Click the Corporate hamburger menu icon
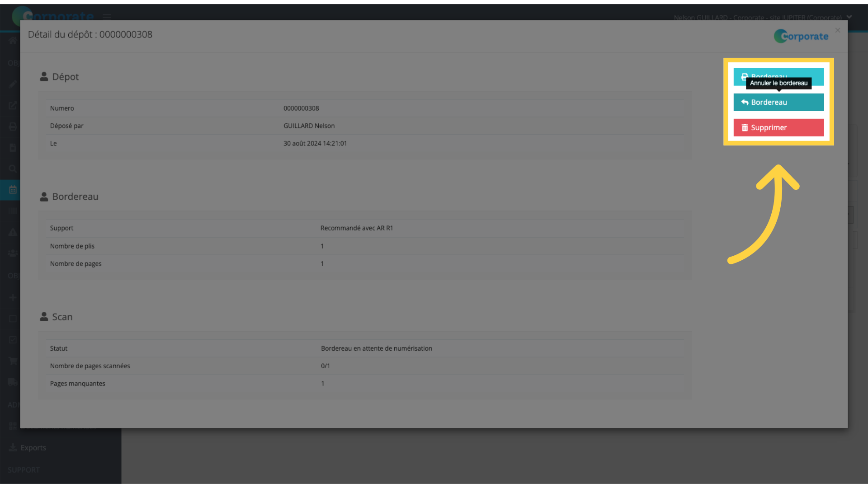Image resolution: width=868 pixels, height=488 pixels. (107, 16)
